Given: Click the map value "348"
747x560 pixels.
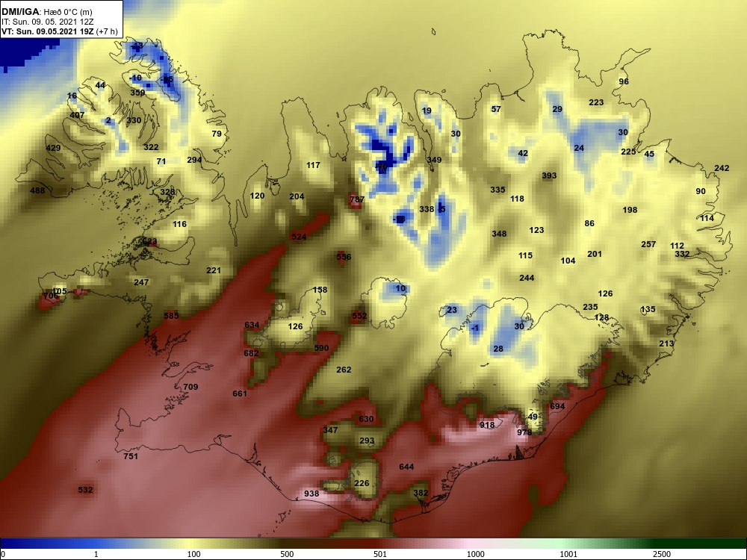Looking at the screenshot, I should point(499,234).
